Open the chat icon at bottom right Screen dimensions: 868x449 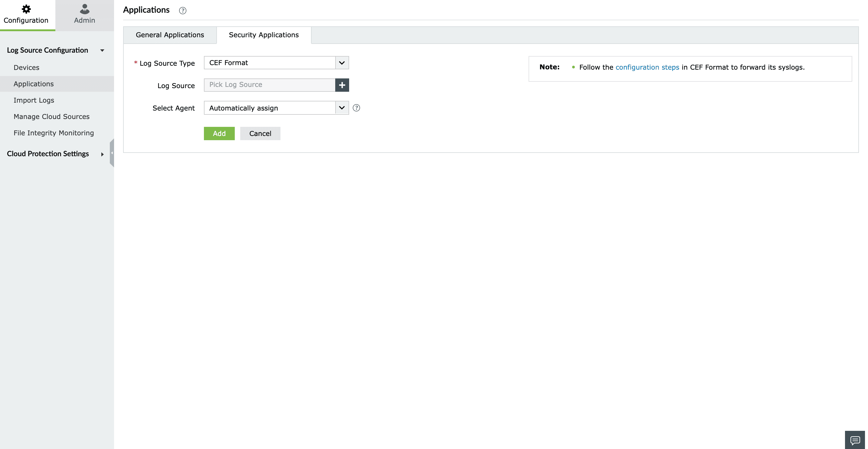pos(855,440)
